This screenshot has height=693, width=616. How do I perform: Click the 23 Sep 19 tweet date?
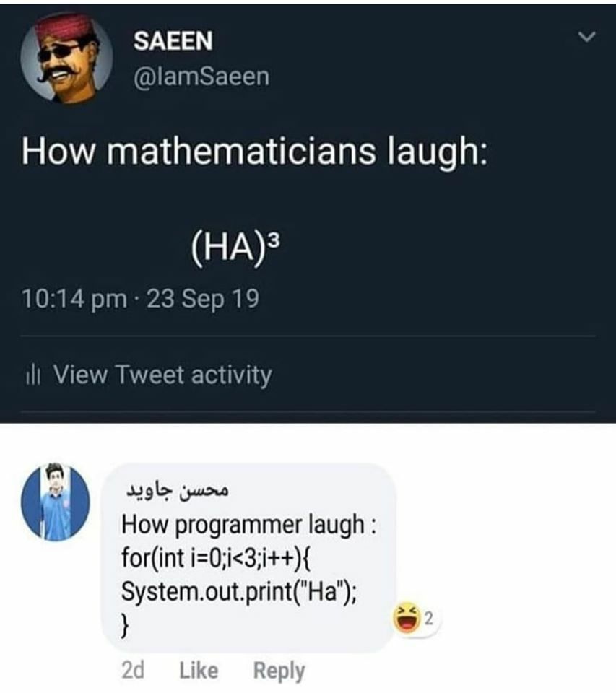[x=203, y=298]
